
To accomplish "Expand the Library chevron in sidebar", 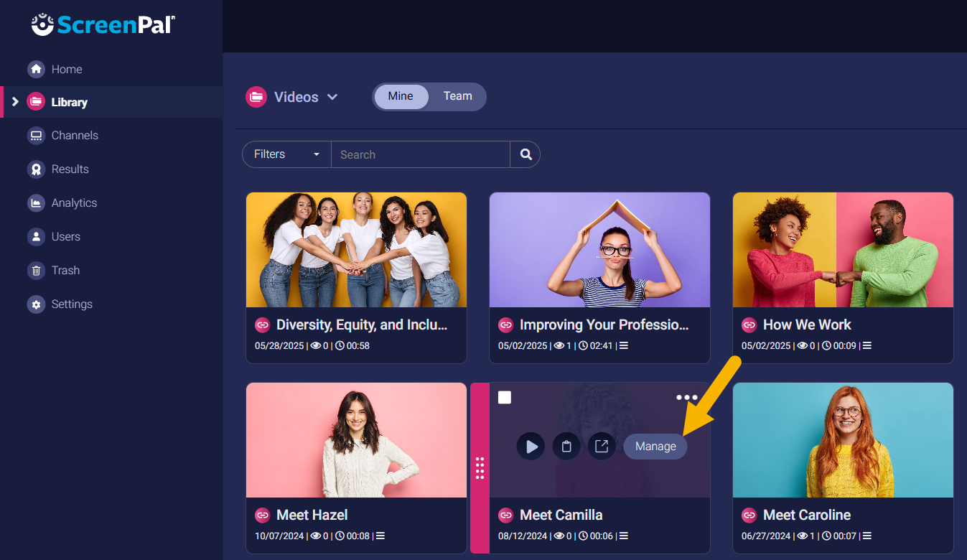I will coord(15,102).
